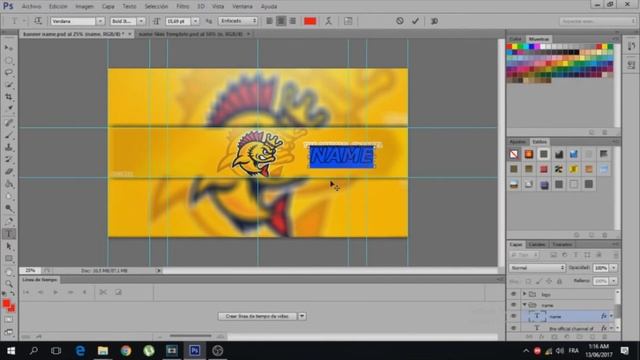Switch to the Color panel tab

(515, 39)
